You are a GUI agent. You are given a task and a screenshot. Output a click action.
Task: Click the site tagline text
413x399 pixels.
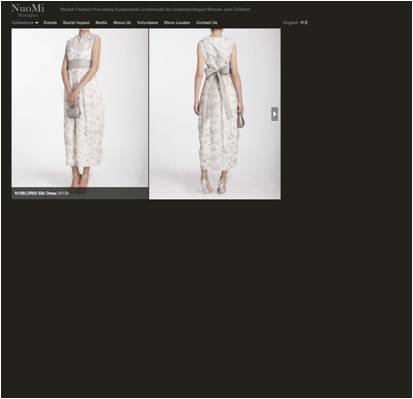[x=155, y=10]
